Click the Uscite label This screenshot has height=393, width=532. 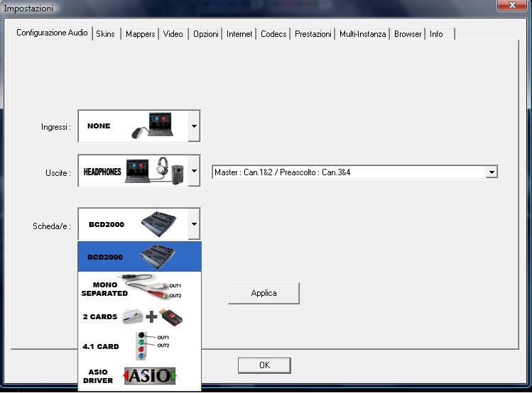click(x=58, y=173)
